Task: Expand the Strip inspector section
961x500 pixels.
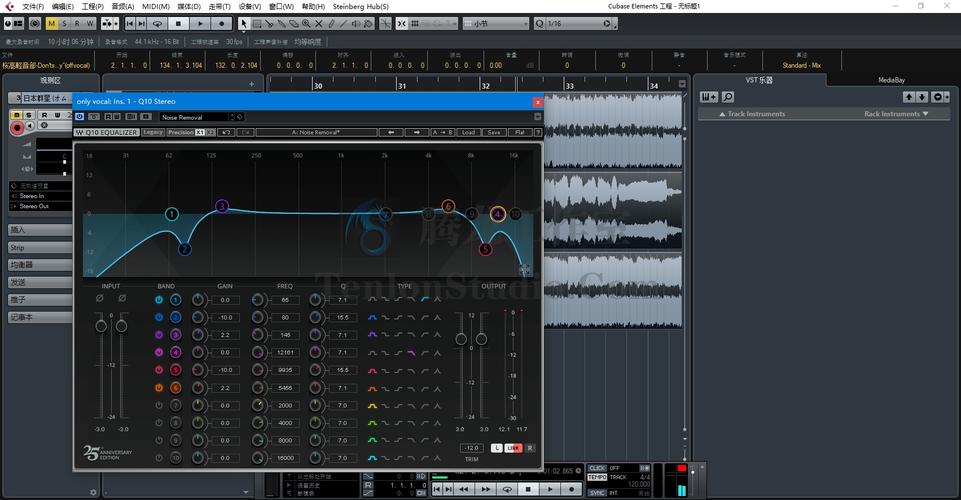Action: [x=40, y=248]
